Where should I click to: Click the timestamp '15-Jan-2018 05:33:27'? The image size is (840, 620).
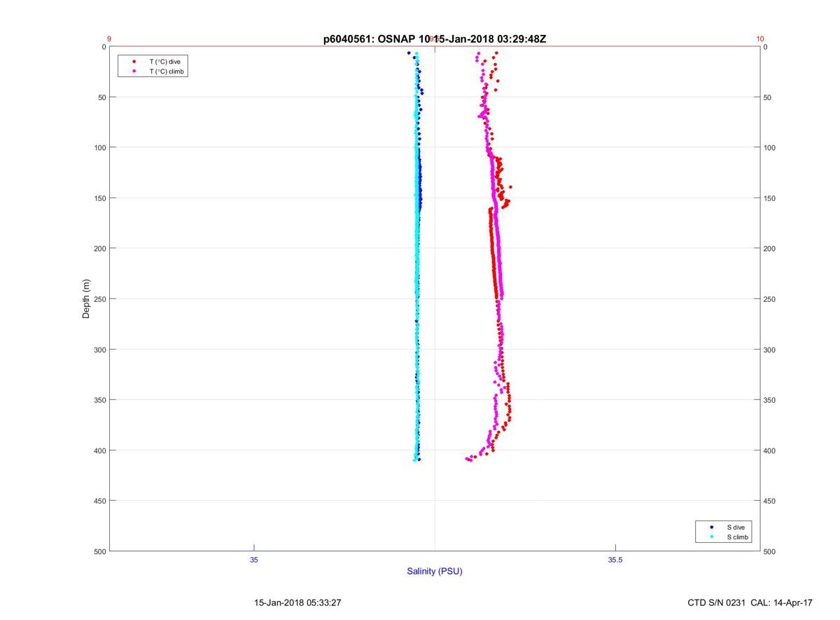tap(297, 602)
